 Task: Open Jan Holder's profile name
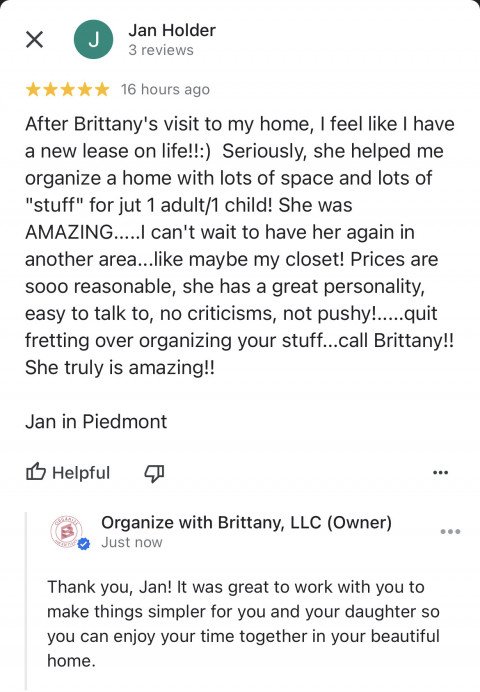172,30
